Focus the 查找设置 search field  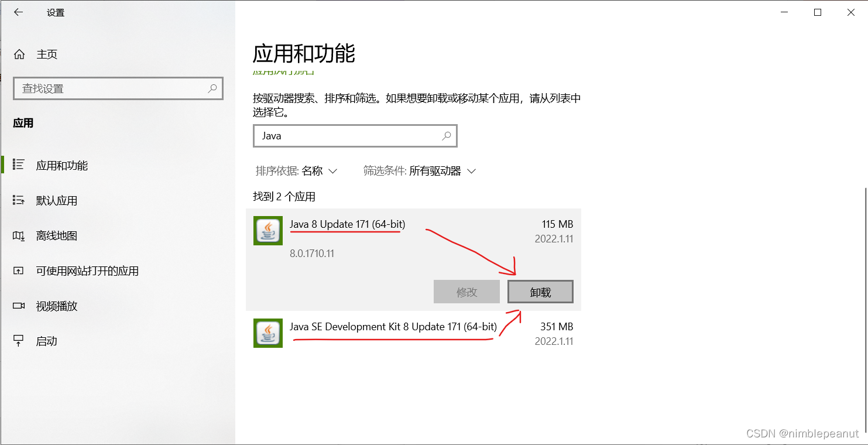click(118, 88)
